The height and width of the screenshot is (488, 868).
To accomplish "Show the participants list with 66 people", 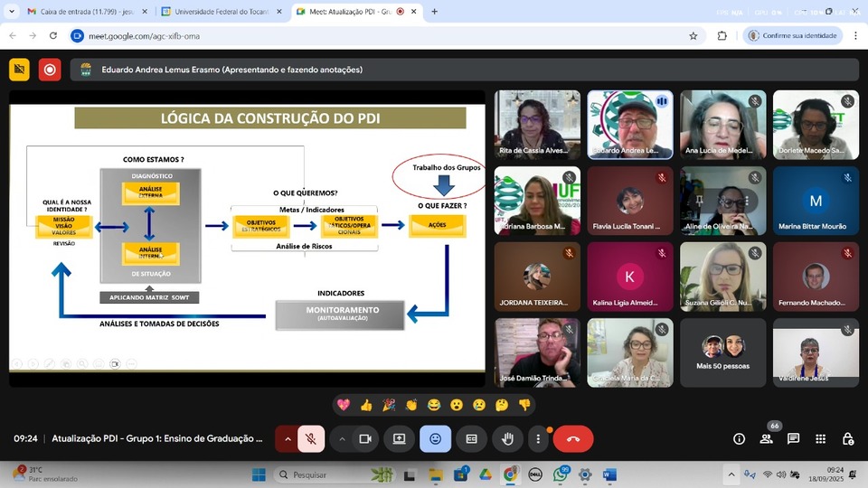I will coord(767,438).
